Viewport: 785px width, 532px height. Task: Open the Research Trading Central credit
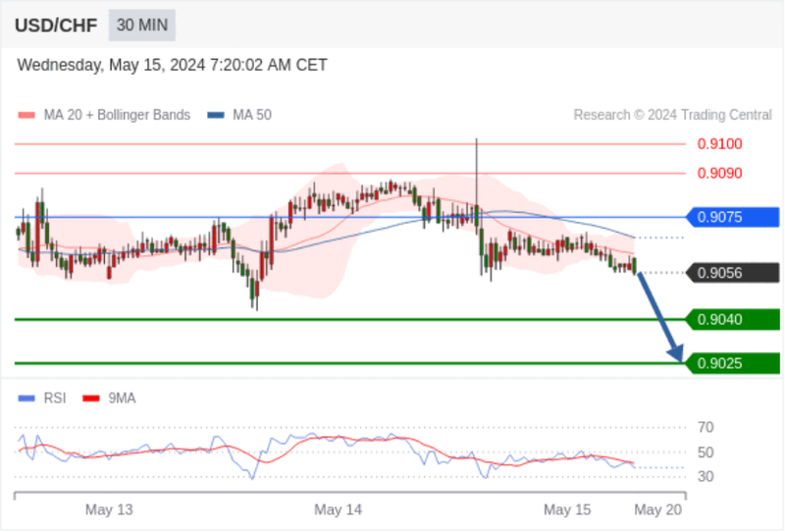[672, 115]
